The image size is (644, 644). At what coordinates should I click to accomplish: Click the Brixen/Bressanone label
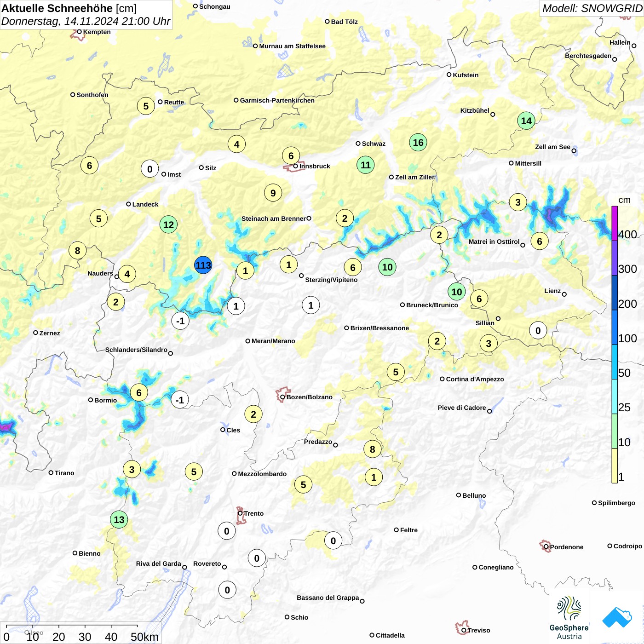(x=379, y=328)
